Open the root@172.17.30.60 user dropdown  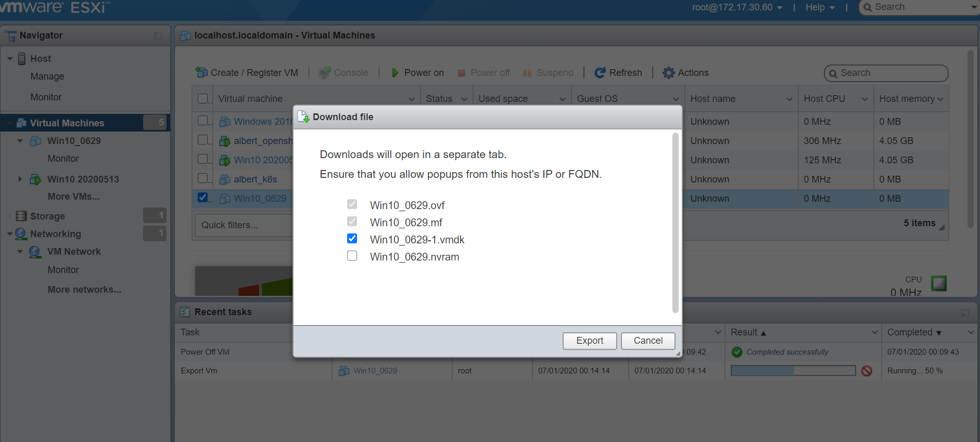click(x=737, y=7)
